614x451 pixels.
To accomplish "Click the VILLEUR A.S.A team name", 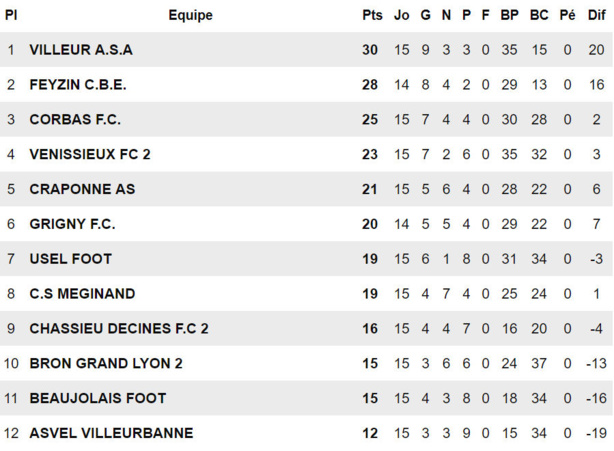I will point(81,50).
